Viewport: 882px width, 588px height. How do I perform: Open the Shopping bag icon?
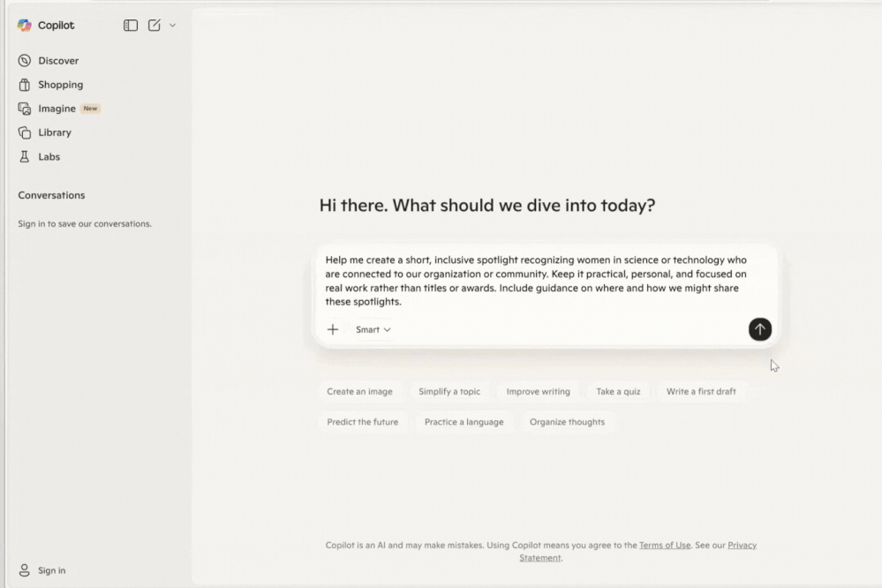(x=24, y=85)
